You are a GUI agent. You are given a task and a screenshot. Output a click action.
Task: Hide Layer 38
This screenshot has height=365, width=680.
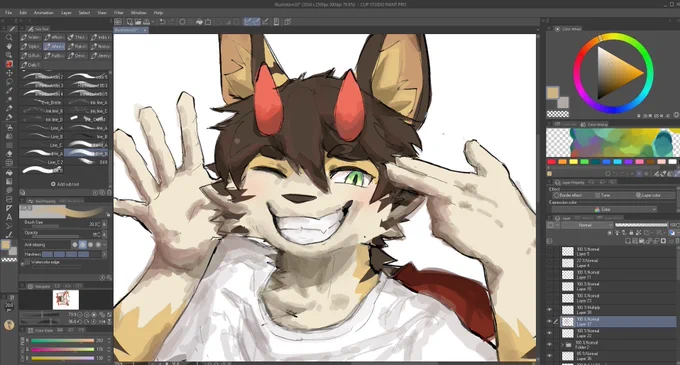[x=549, y=310]
